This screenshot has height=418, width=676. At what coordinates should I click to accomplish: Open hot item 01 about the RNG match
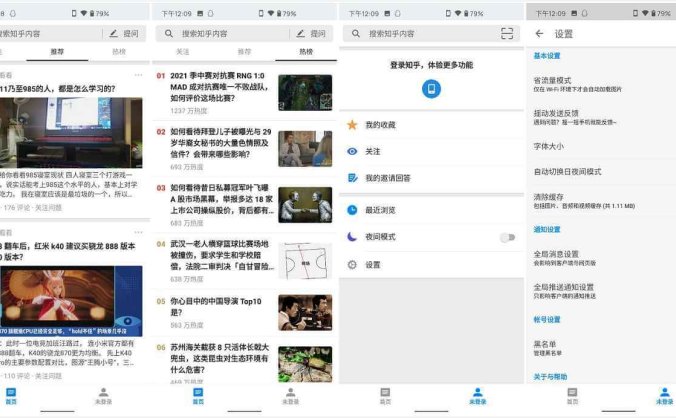[x=244, y=93]
